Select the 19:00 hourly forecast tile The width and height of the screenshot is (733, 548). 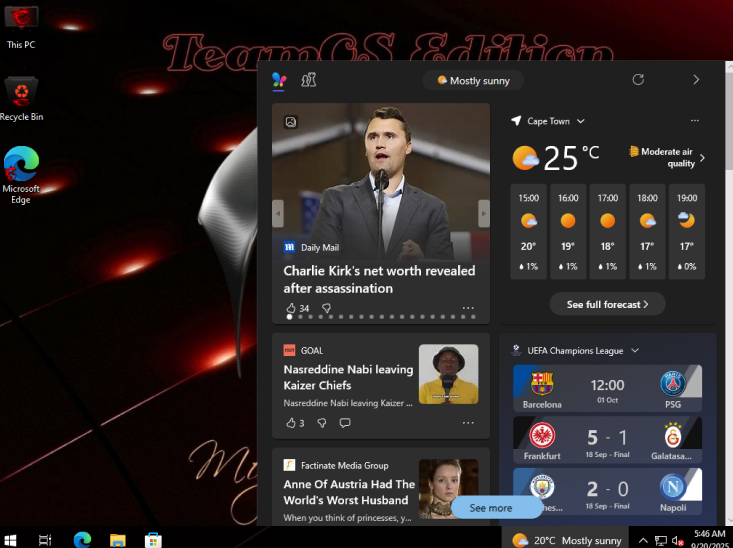coord(687,232)
